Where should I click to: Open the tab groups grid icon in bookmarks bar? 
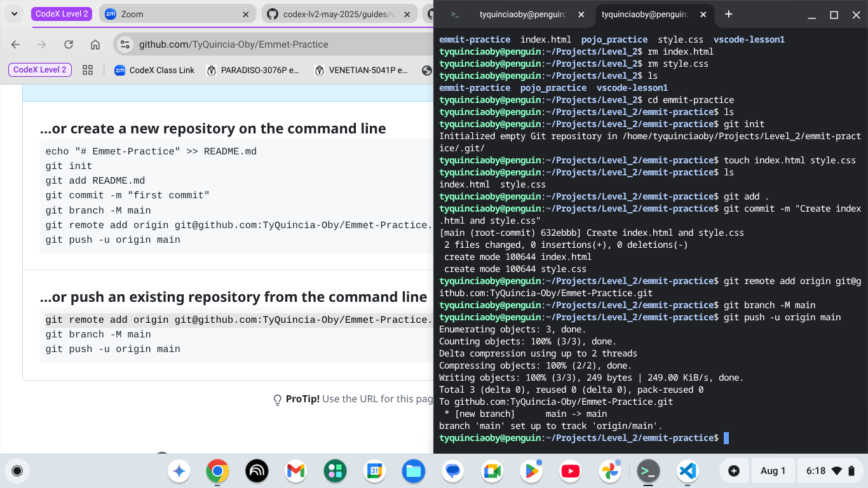pos(88,70)
